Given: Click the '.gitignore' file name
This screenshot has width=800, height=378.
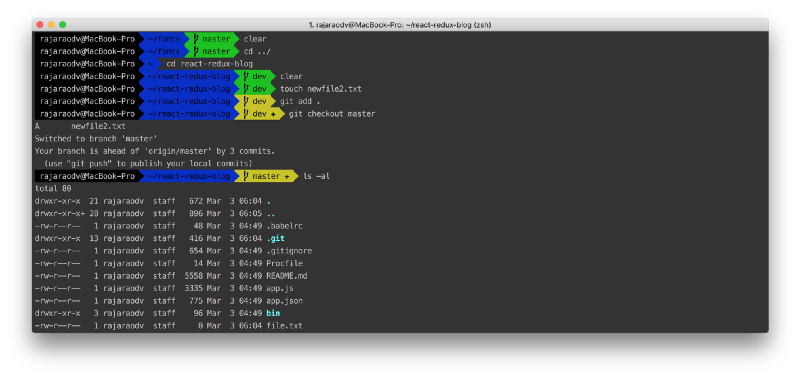Looking at the screenshot, I should [x=289, y=251].
